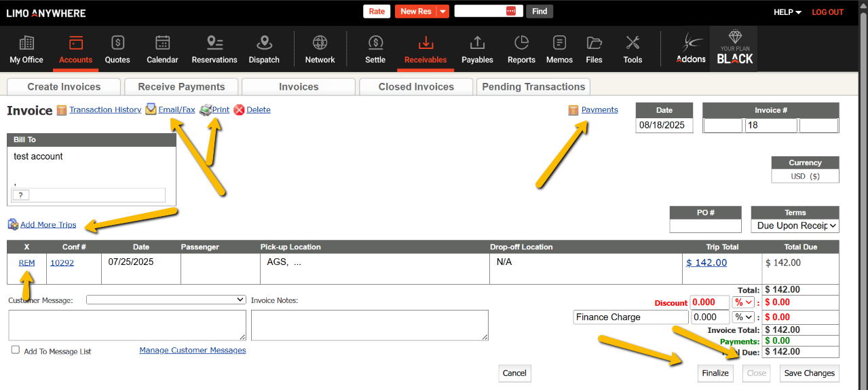The image size is (868, 390).
Task: Open date picker icon in search box
Action: (511, 12)
